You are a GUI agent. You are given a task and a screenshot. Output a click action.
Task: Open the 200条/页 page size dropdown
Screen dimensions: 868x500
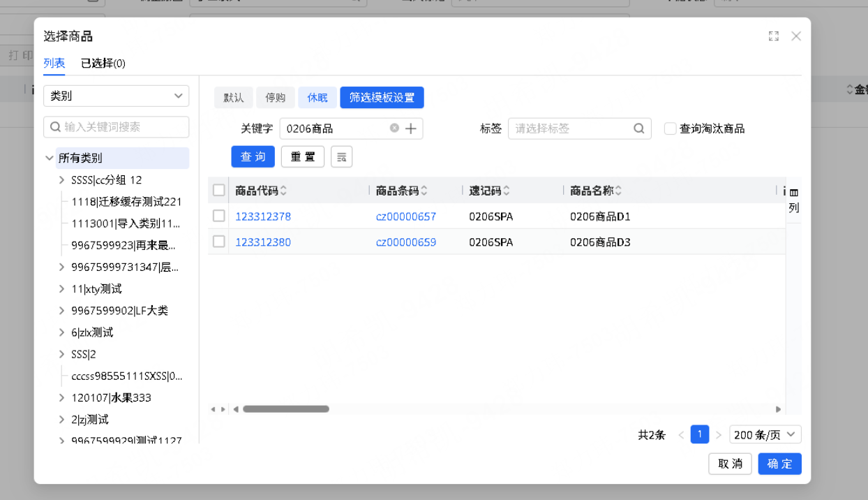point(765,434)
